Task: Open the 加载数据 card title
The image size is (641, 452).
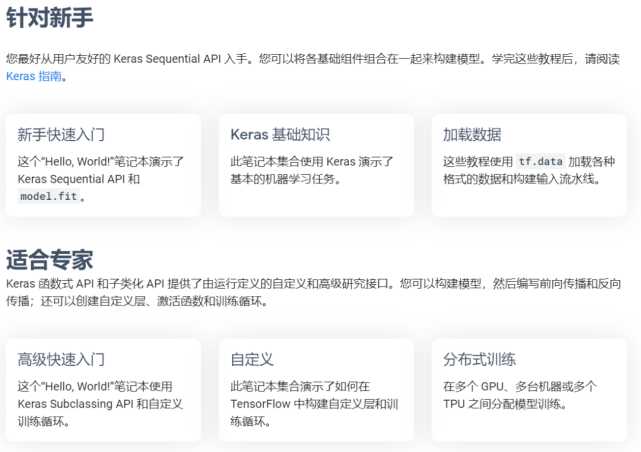Action: tap(472, 134)
